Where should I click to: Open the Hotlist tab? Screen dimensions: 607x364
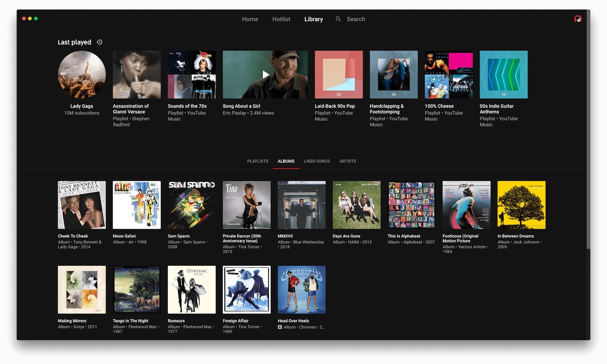pos(281,19)
